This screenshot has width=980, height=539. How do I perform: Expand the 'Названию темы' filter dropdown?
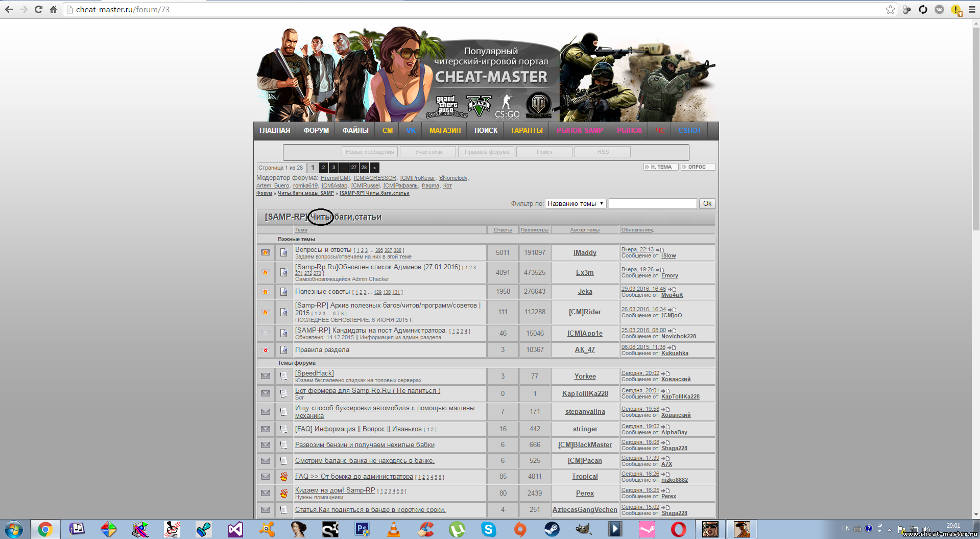click(x=576, y=203)
